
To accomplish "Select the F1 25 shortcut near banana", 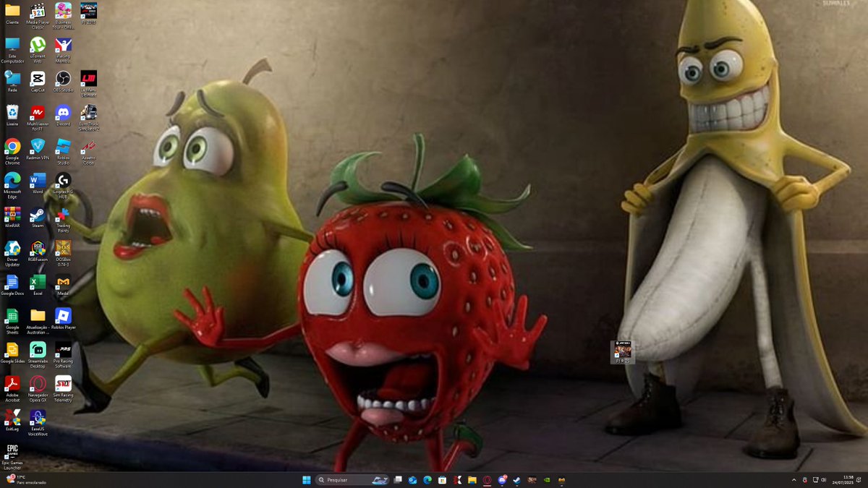I will tap(623, 352).
